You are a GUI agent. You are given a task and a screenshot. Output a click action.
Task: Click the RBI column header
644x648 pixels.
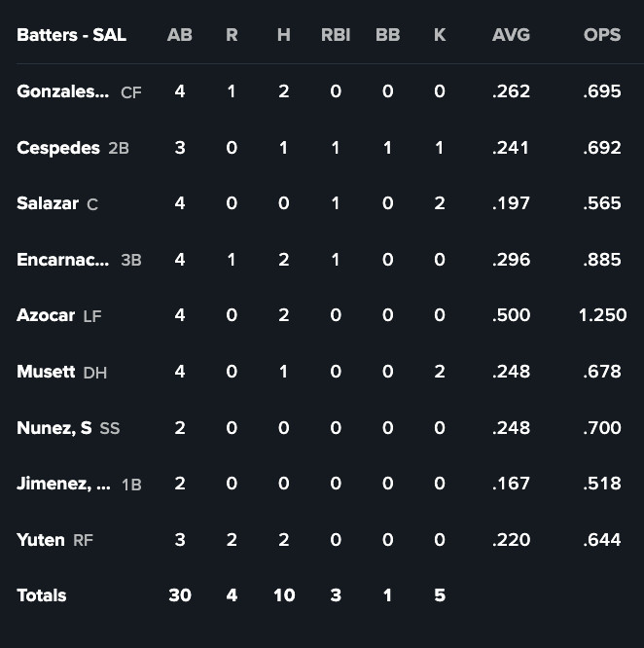(336, 35)
